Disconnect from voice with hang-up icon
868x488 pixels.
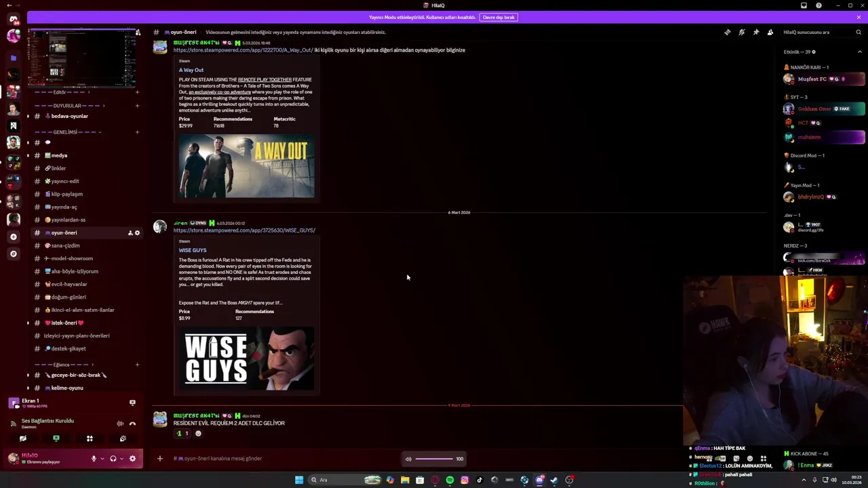click(132, 424)
